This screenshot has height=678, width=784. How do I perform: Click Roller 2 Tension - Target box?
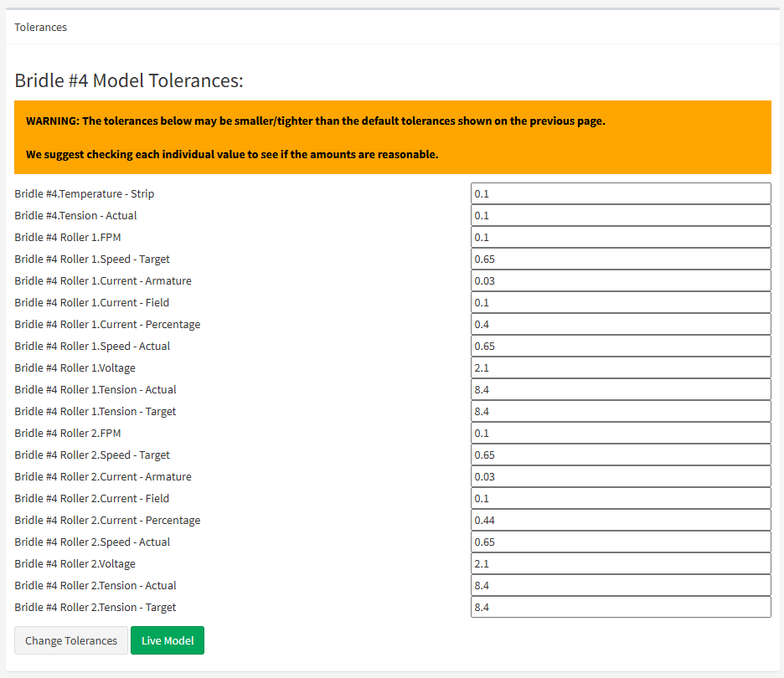620,607
